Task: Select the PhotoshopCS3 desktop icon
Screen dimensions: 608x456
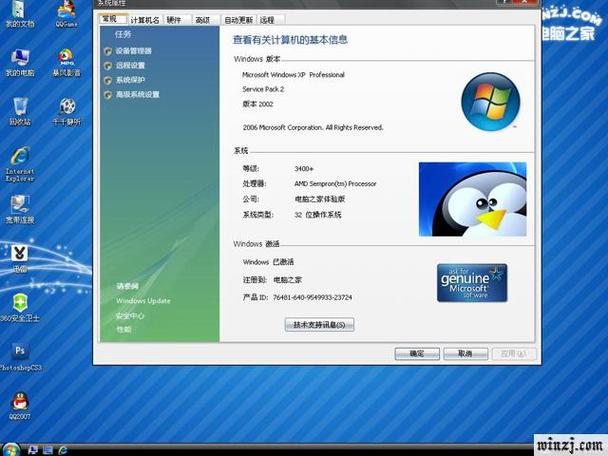Action: pos(20,357)
